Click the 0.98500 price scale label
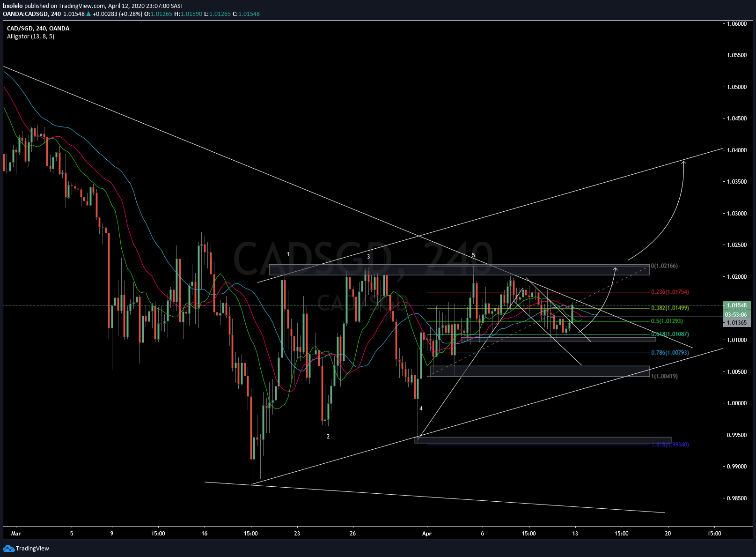Image resolution: width=756 pixels, height=557 pixels. tap(737, 498)
